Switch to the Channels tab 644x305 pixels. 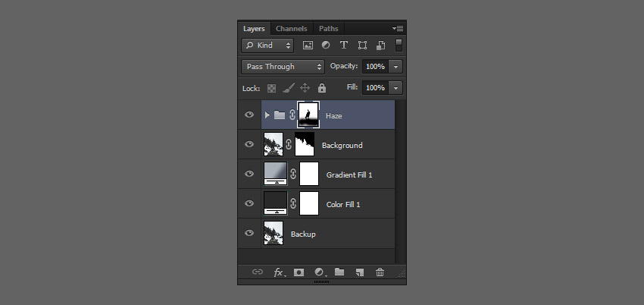coord(291,29)
